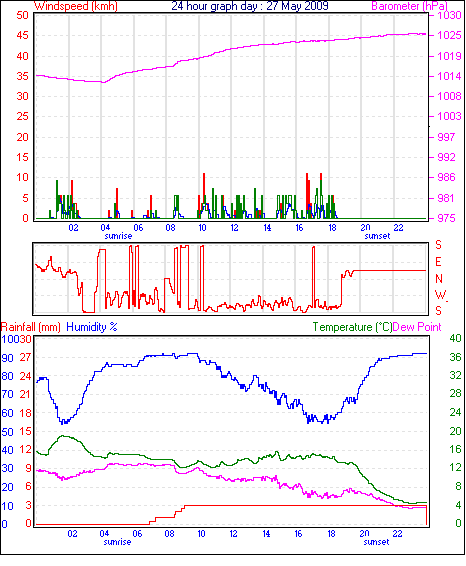Click the sunset marker under bottom graph
This screenshot has width=466, height=566.
376,542
